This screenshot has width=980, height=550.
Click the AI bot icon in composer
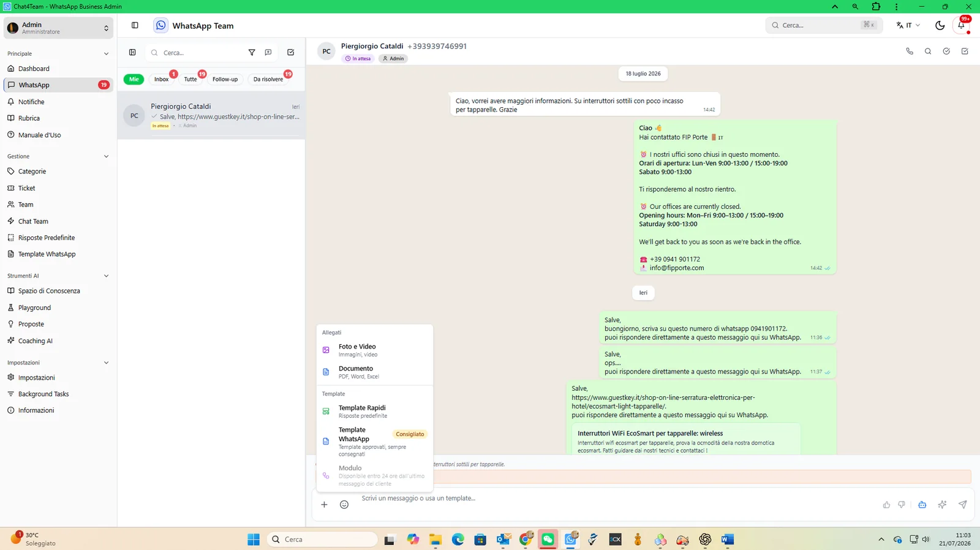click(922, 505)
